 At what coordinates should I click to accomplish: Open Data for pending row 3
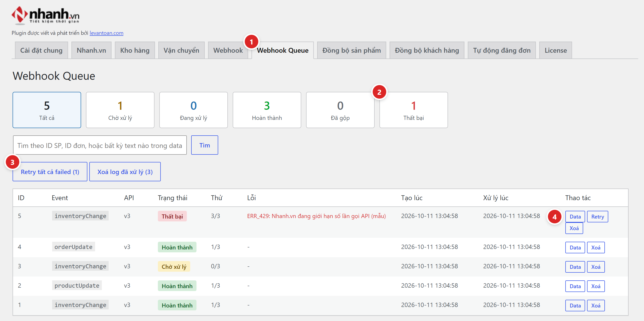[x=575, y=267]
